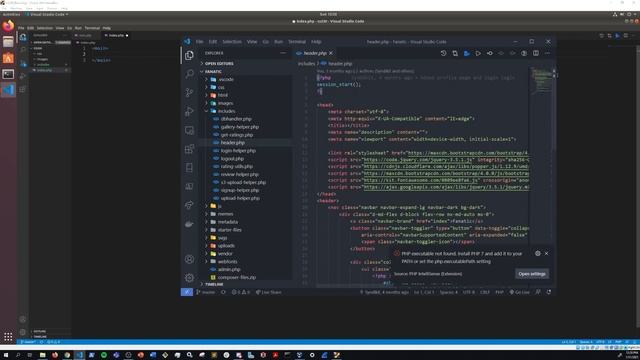Click sync icon in status bar
This screenshot has height=360, width=640.
pyautogui.click(x=223, y=292)
